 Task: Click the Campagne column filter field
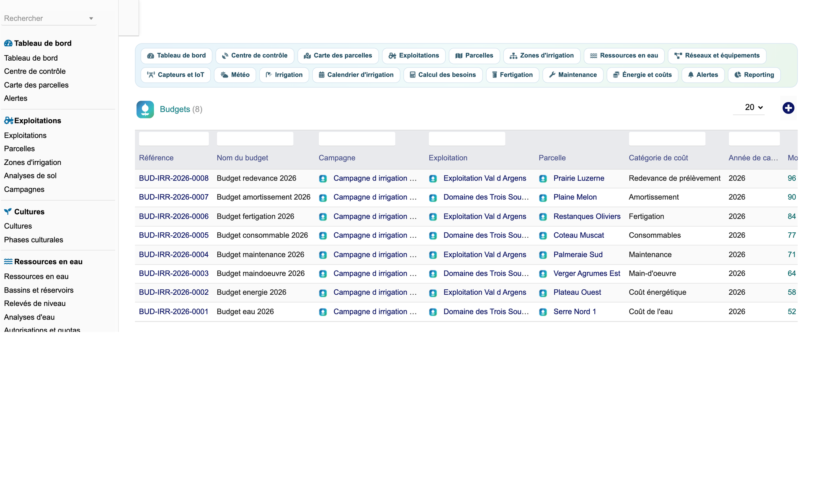357,139
